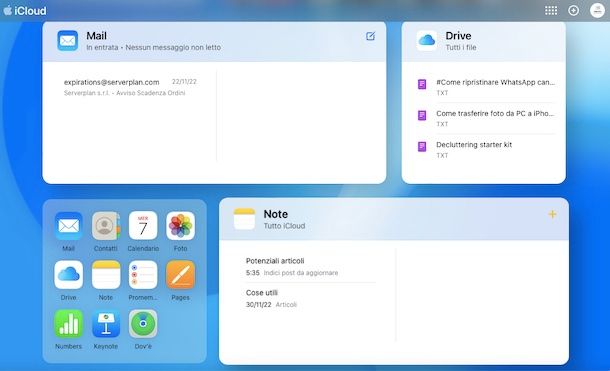
Task: Open the Note widget title
Action: (x=276, y=214)
